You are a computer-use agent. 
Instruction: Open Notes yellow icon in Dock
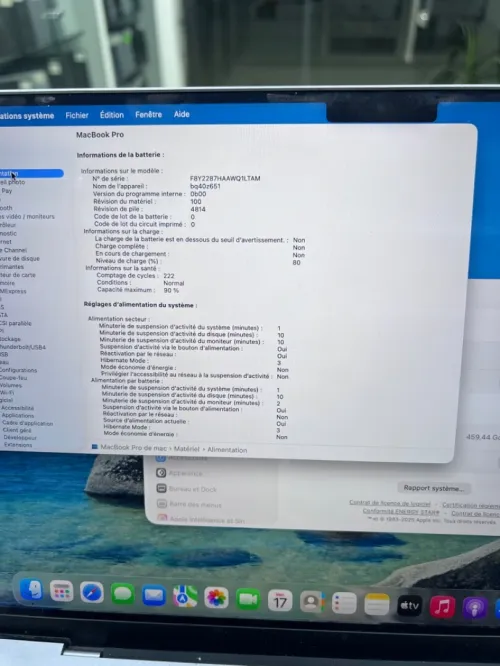tap(377, 605)
